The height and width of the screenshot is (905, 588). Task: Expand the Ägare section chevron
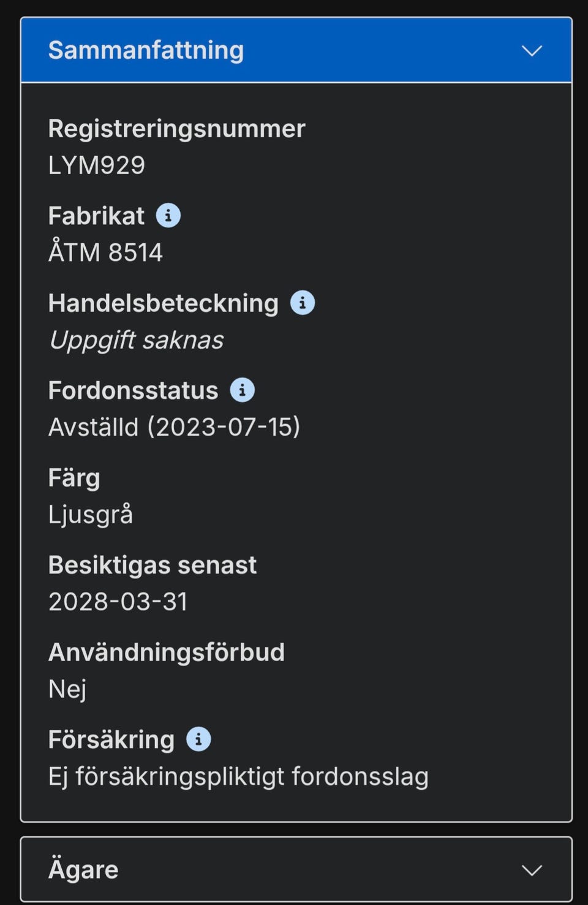[x=532, y=870]
